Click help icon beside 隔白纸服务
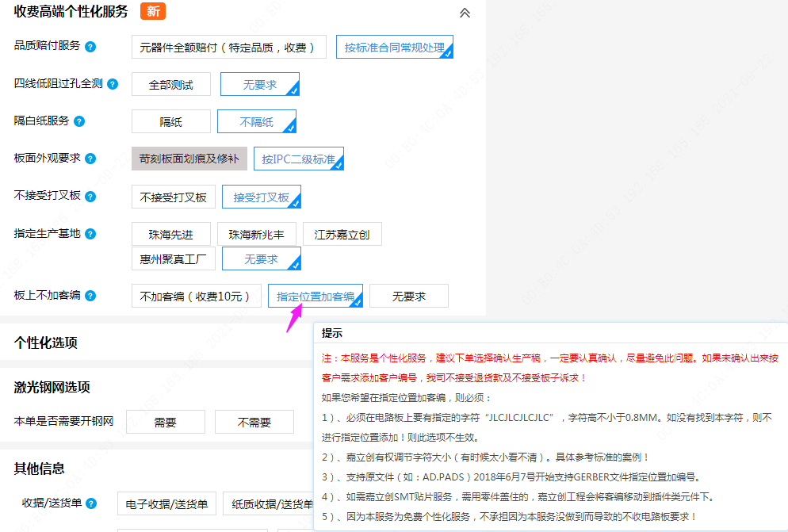 79,121
